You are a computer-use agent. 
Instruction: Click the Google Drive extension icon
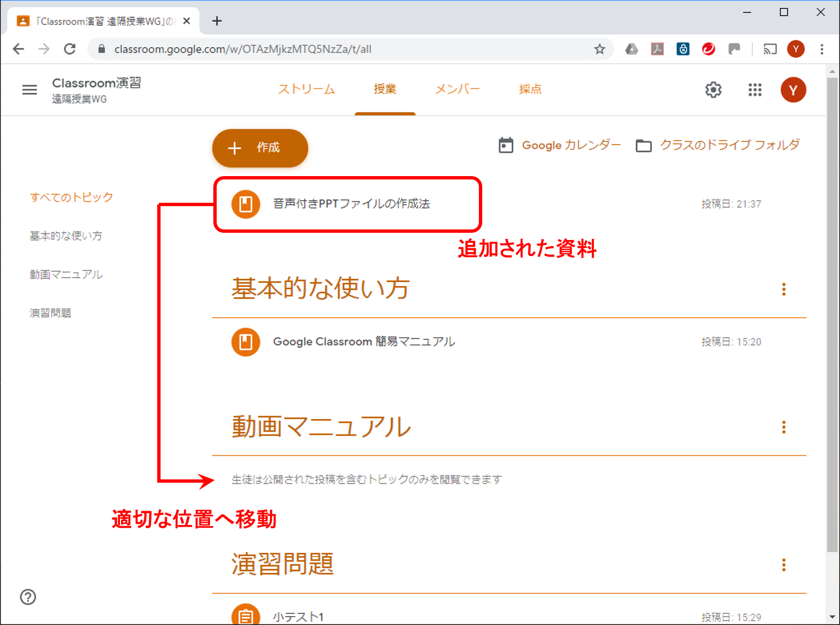coord(632,49)
